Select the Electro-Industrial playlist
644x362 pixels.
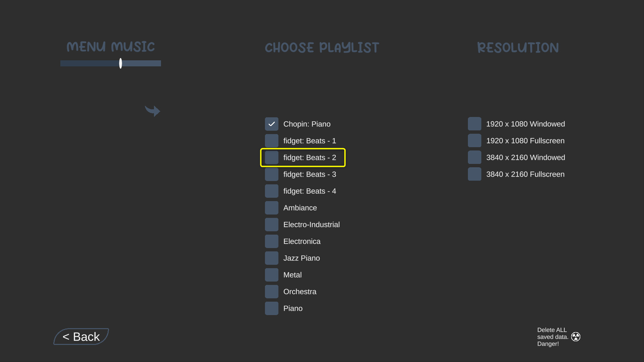point(271,224)
